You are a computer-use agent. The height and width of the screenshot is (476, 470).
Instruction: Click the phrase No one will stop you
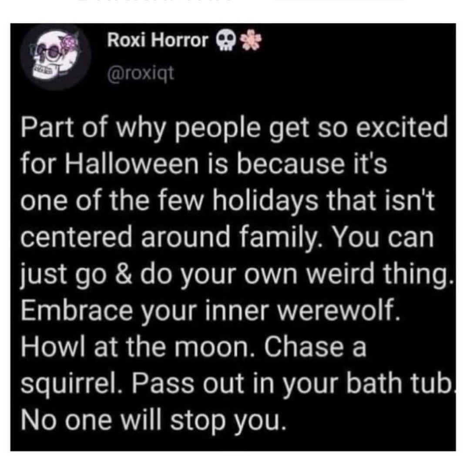153,422
